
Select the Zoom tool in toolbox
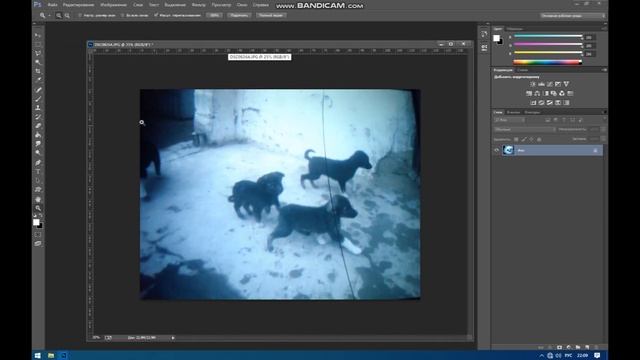coord(38,208)
